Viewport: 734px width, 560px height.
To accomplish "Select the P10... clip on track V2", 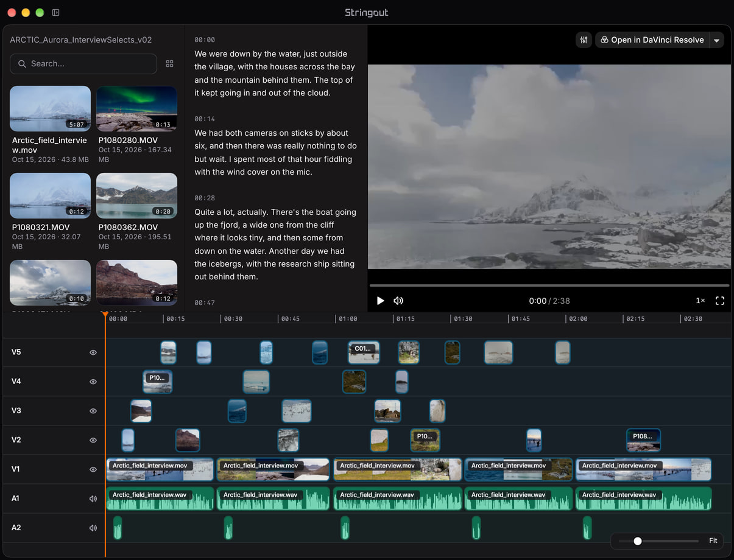I will [425, 440].
